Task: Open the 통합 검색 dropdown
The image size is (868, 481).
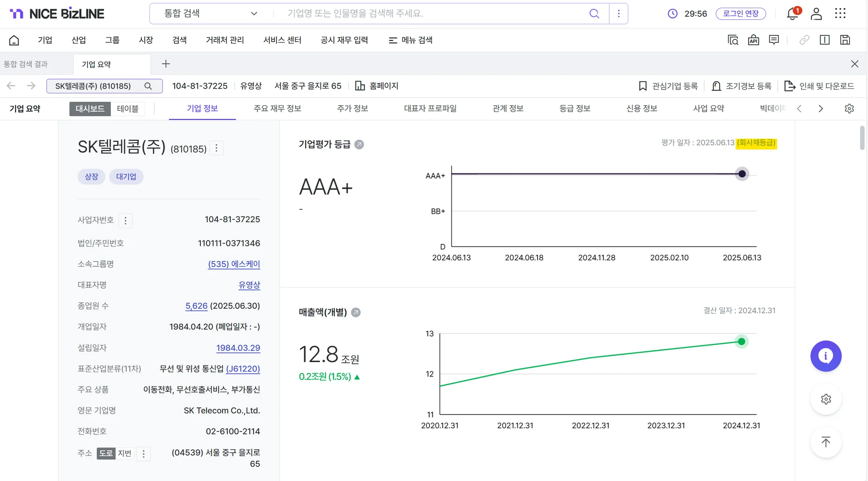Action: pos(208,14)
